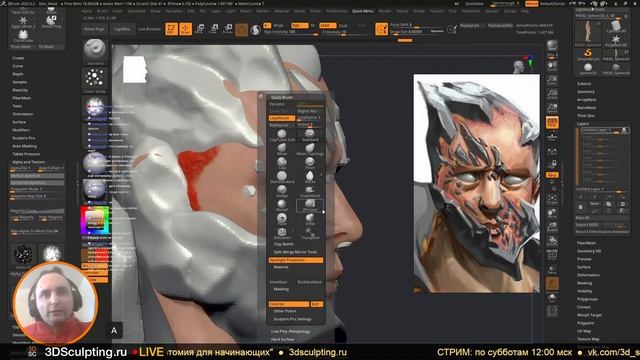Expand the Geometry section below Subtool
The width and height of the screenshot is (640, 360).
point(586,92)
